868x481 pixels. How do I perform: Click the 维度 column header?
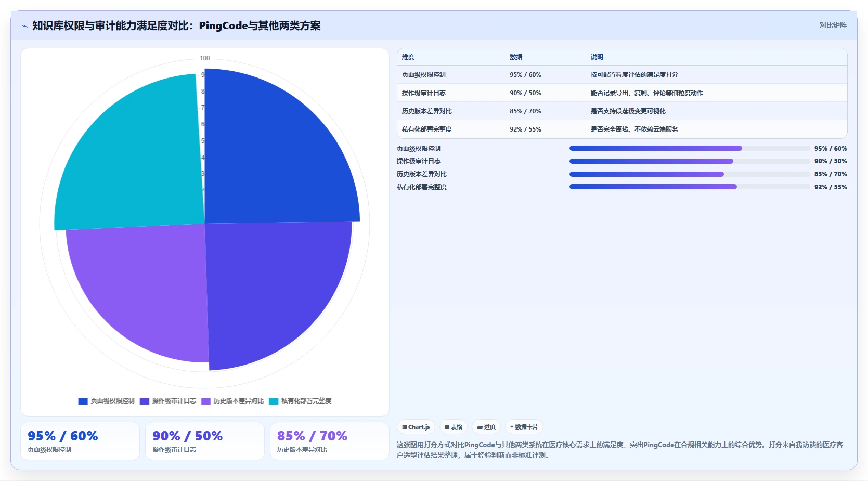[x=408, y=57]
